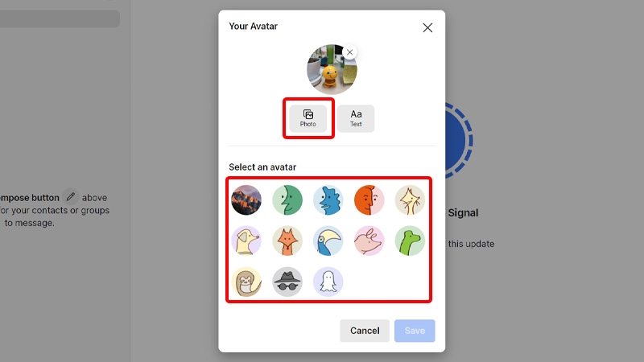Select the yellow dog avatar

[246, 241]
